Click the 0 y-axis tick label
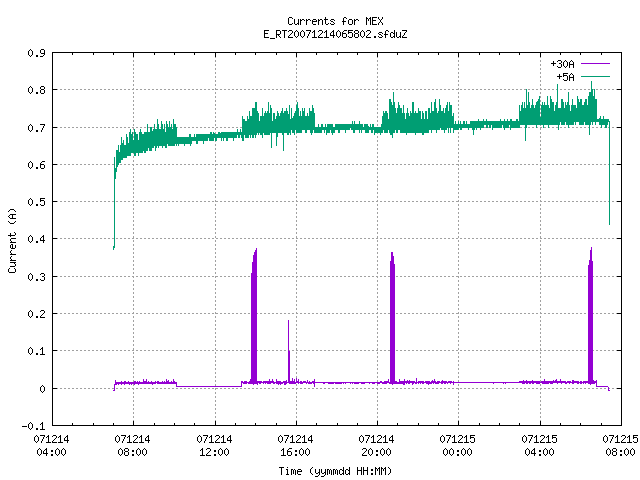 point(42,389)
